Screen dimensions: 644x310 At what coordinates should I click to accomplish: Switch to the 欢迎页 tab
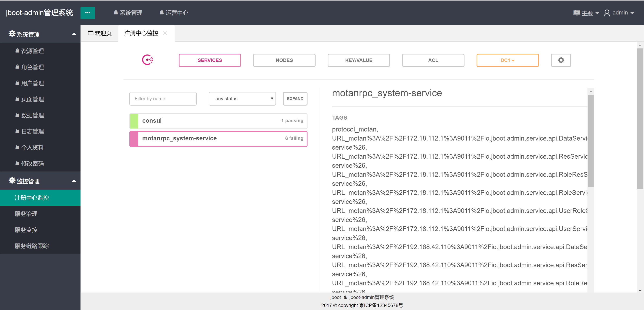[100, 33]
